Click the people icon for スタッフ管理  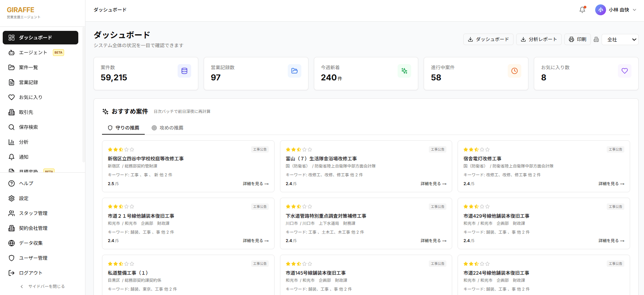tap(12, 213)
